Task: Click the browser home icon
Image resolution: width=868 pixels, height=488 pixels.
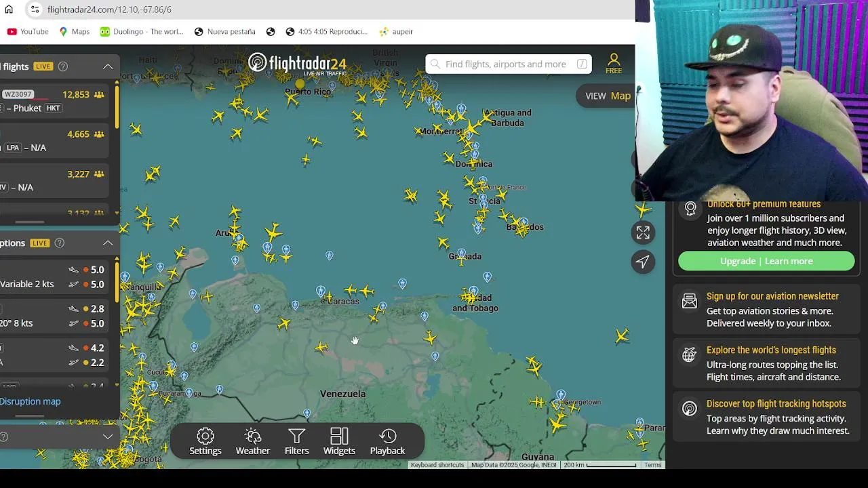Action: coord(9,9)
